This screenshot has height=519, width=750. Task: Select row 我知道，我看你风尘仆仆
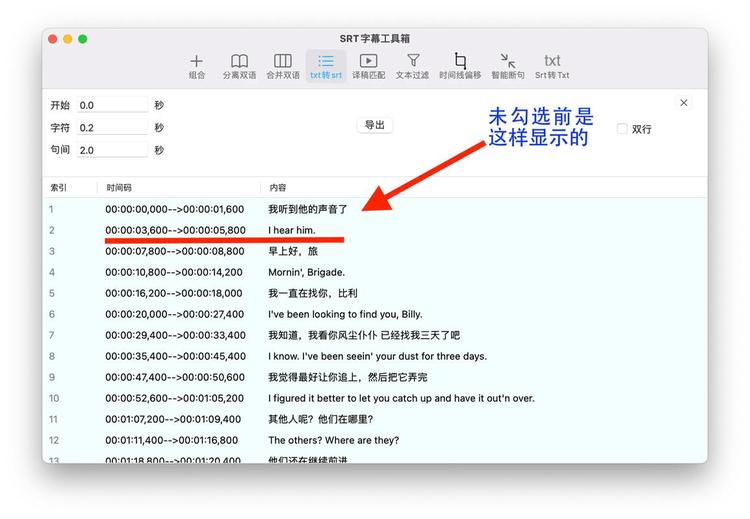(x=375, y=335)
